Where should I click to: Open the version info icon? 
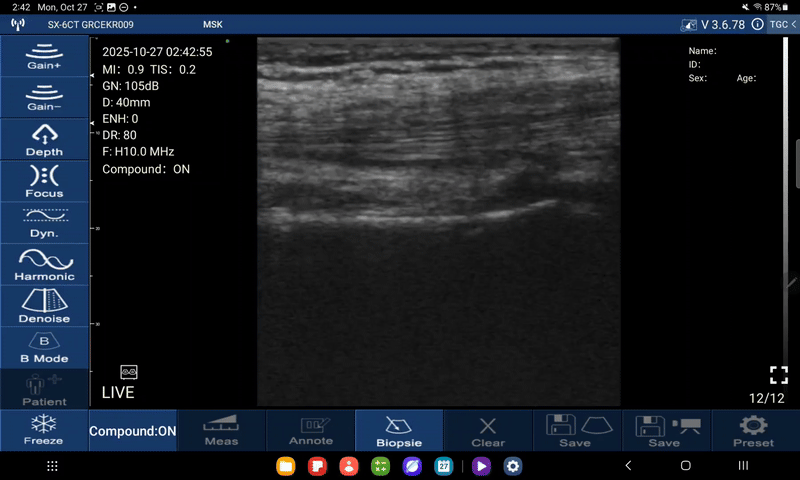pyautogui.click(x=758, y=24)
